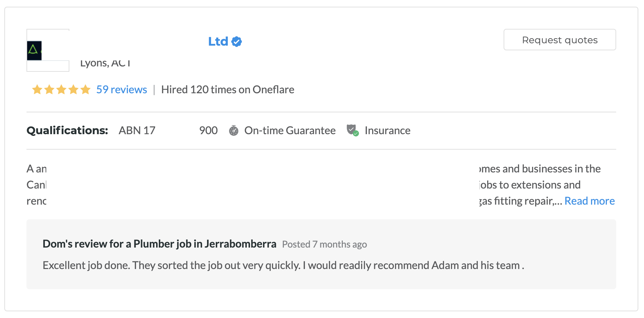Click Dom's review title for Plumber job
644x318 pixels.
point(159,244)
